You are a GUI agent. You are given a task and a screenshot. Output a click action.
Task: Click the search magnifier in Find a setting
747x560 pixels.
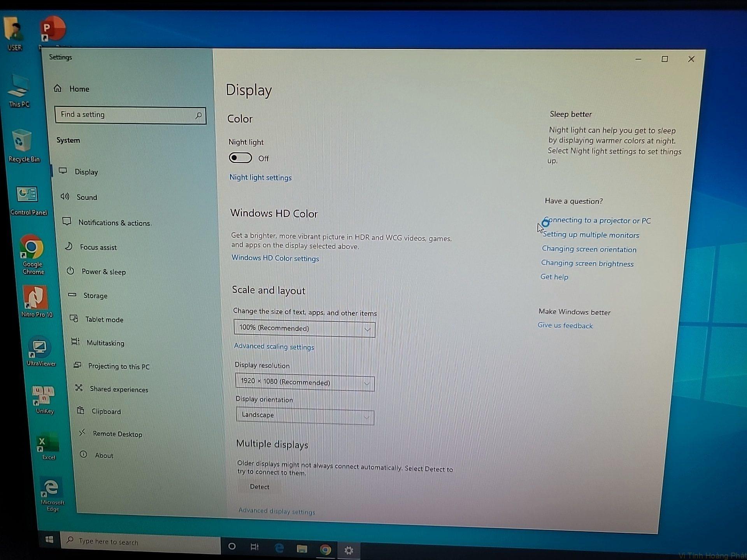tap(198, 115)
